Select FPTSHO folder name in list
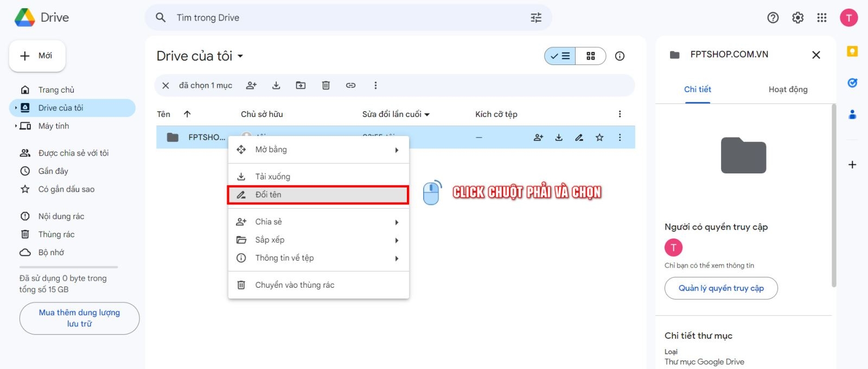The width and height of the screenshot is (868, 369). [207, 138]
